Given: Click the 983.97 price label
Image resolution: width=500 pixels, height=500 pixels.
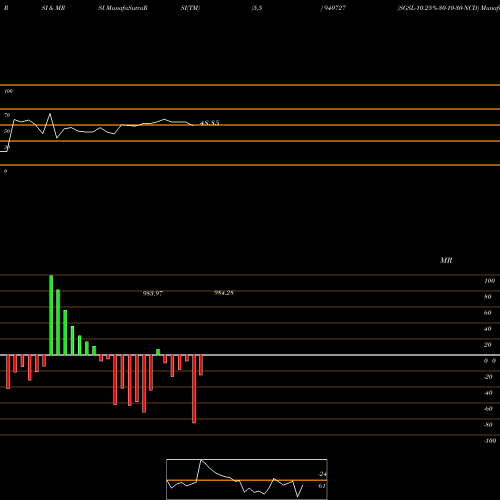Looking at the screenshot, I should click(x=153, y=293).
